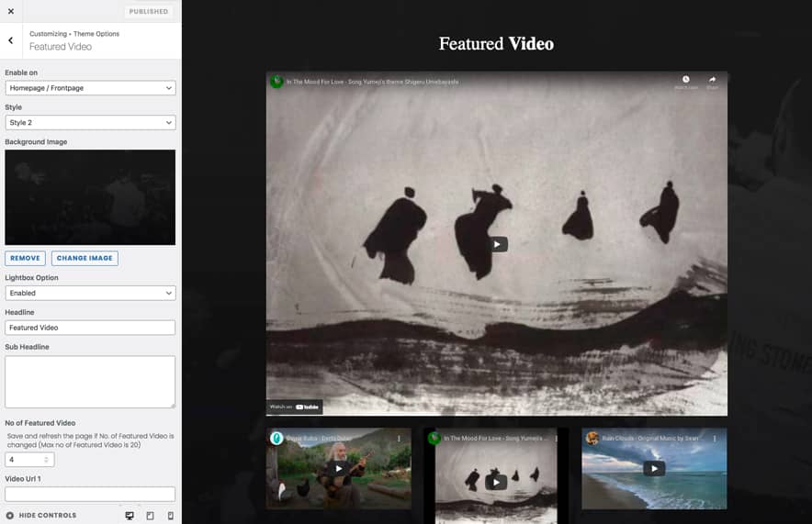
Task: Open the Lightbox Option dropdown
Action: pyautogui.click(x=90, y=293)
